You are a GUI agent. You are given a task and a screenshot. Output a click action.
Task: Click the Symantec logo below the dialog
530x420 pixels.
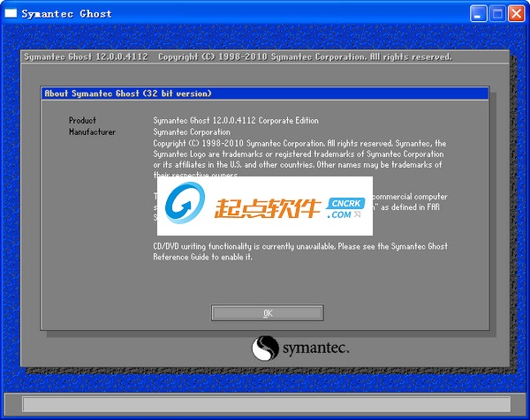point(300,348)
